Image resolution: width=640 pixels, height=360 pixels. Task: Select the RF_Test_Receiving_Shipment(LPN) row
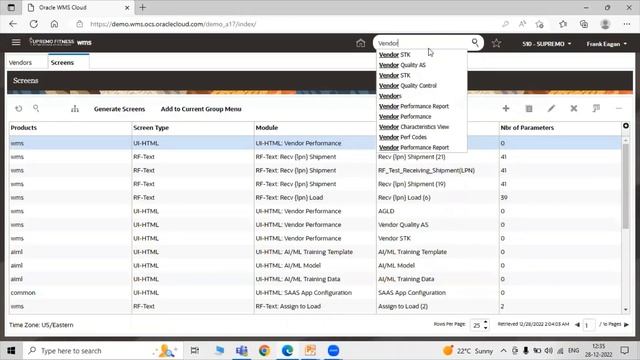point(315,170)
